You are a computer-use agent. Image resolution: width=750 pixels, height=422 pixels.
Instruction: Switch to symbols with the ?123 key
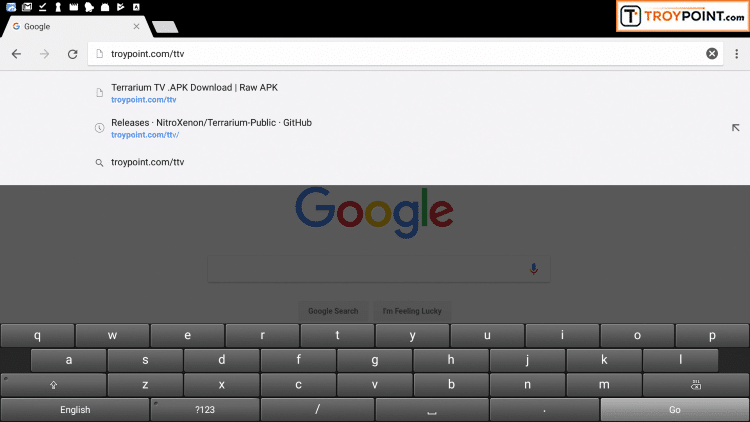click(x=205, y=410)
